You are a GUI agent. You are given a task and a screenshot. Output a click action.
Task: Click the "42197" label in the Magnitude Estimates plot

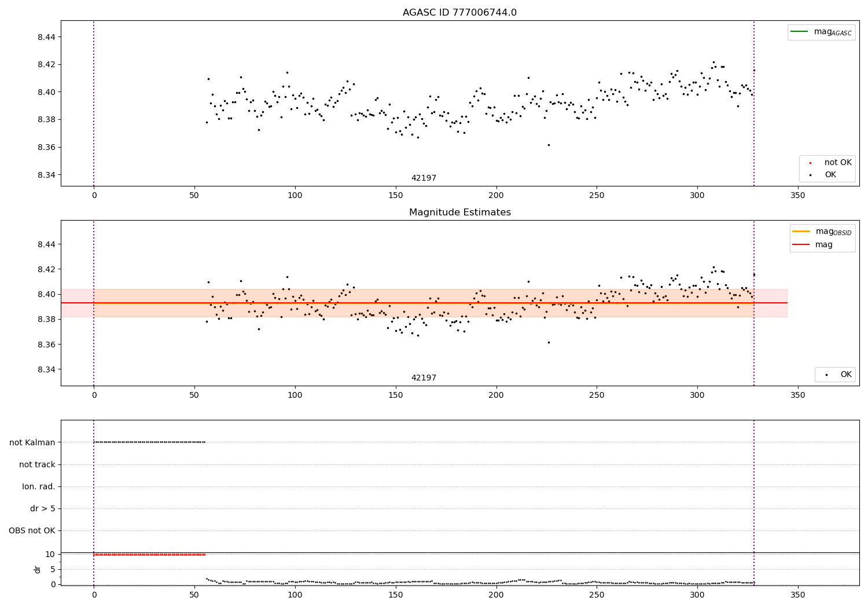[424, 378]
